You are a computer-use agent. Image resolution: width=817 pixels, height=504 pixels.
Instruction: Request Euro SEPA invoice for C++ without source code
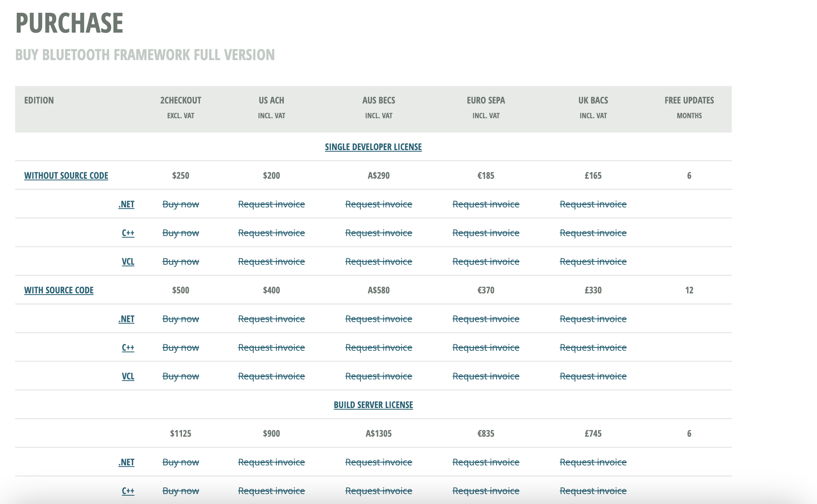click(486, 233)
